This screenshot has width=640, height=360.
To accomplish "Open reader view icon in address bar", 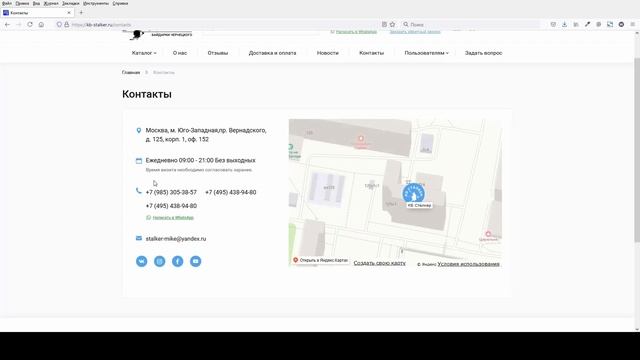I will (384, 24).
